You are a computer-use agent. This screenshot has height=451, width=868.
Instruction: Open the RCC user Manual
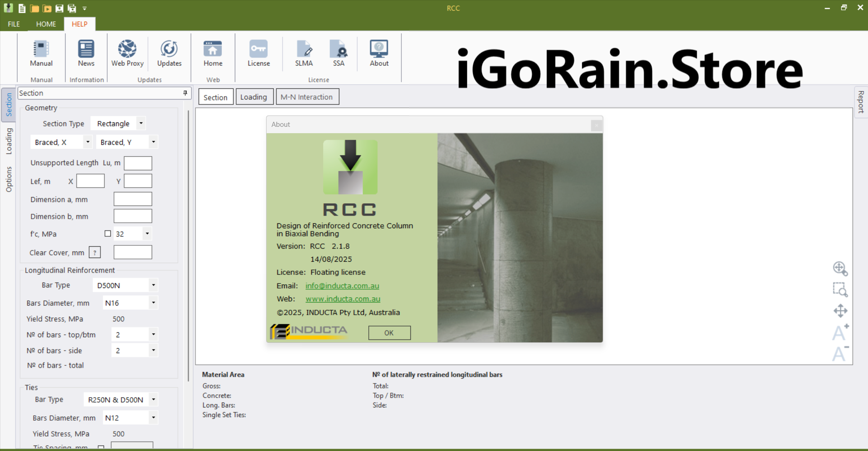click(41, 53)
